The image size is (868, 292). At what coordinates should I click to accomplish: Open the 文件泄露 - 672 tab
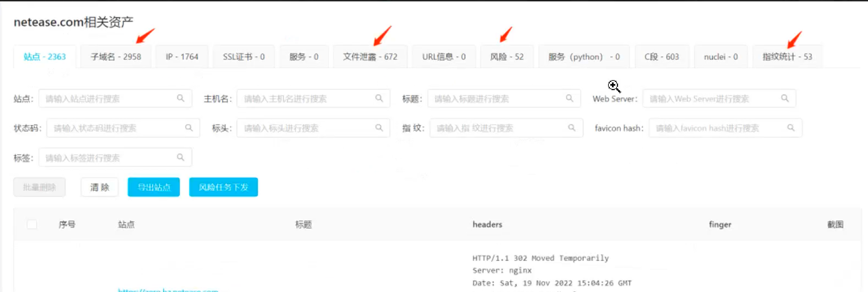click(x=370, y=57)
